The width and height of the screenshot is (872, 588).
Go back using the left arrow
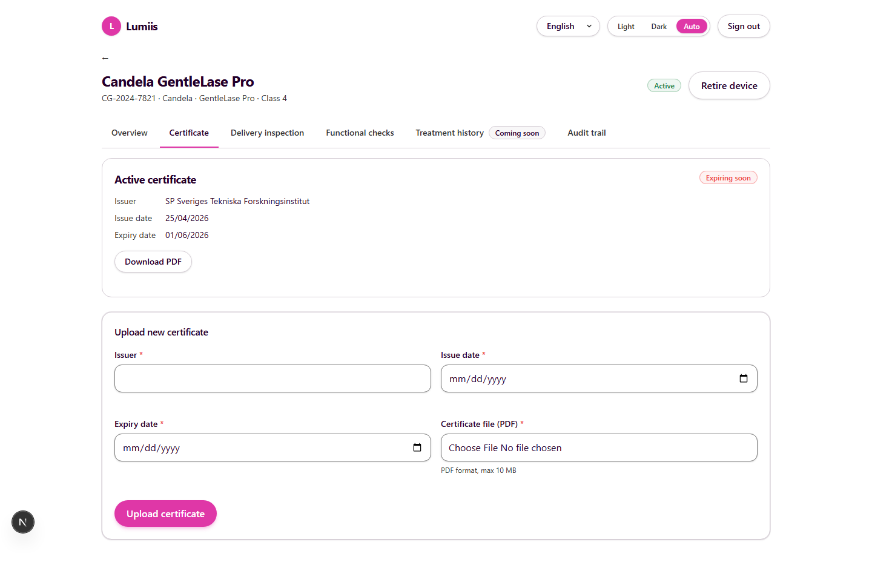click(105, 58)
